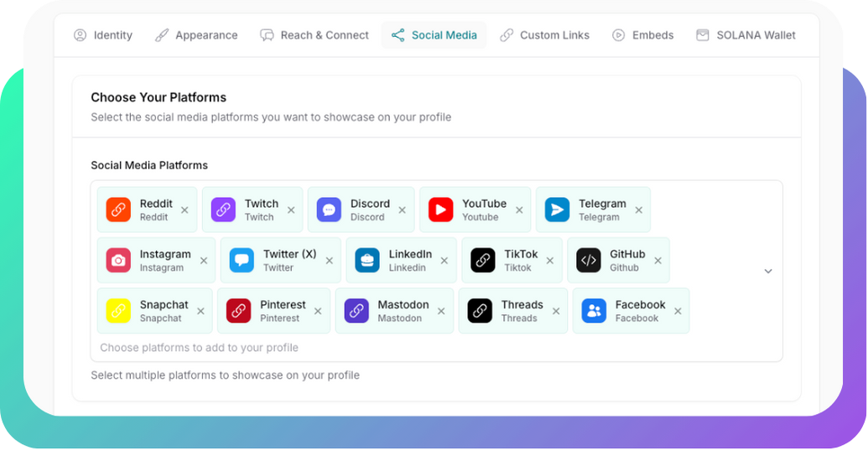Click the red YouTube platform icon
Screen dimensions: 868x450
(x=440, y=209)
